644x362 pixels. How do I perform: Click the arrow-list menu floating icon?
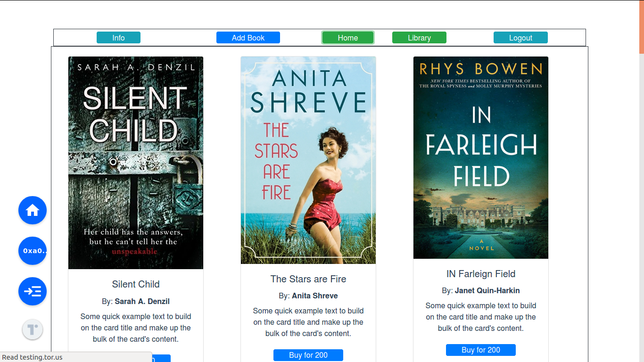33,291
